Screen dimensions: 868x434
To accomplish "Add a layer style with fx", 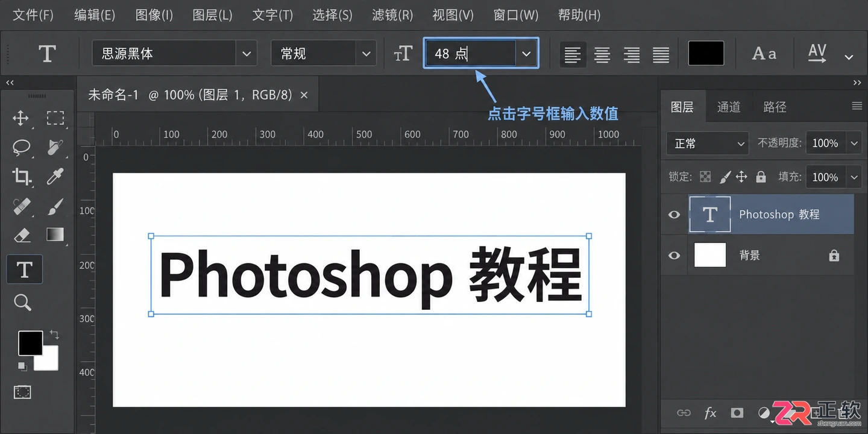I will coord(711,413).
